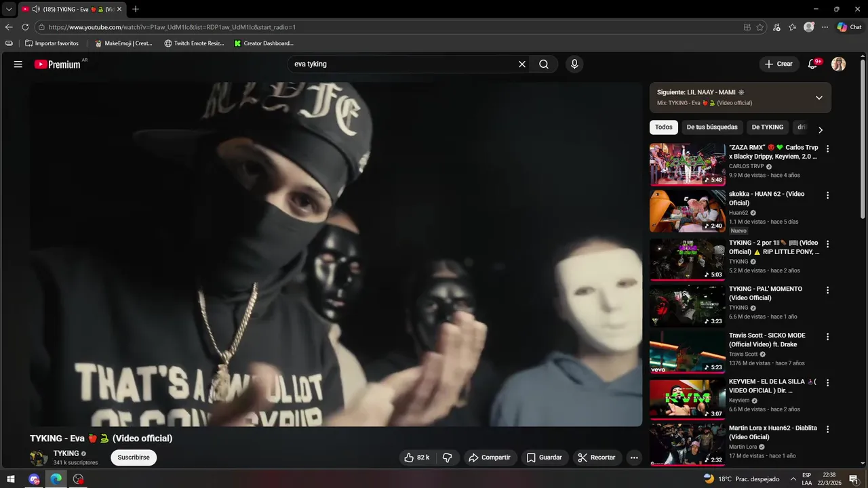
Task: Select the Todos filter chip
Action: point(664,127)
